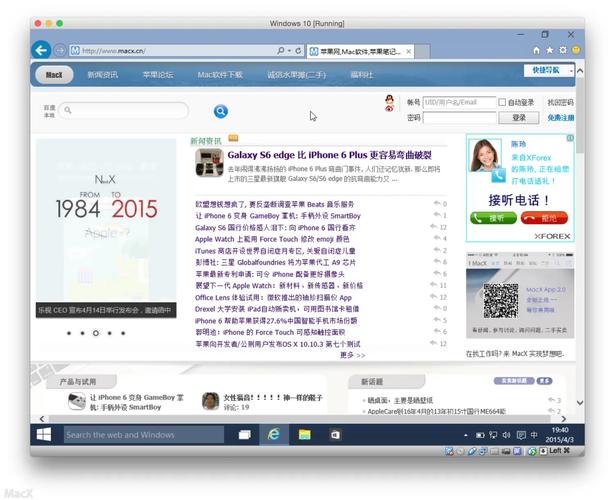Expand news list via 更多 >>
The image size is (615, 500).
[x=352, y=355]
